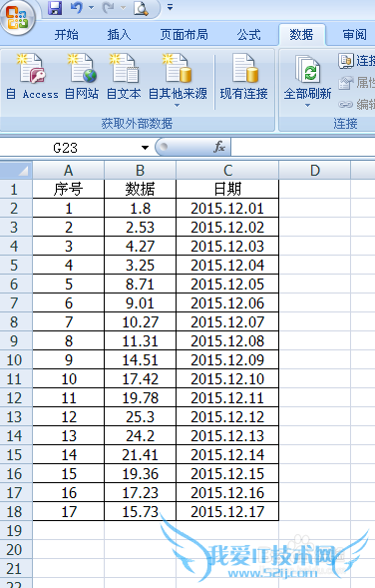Select the 数据 ribbon tab

[x=301, y=35]
